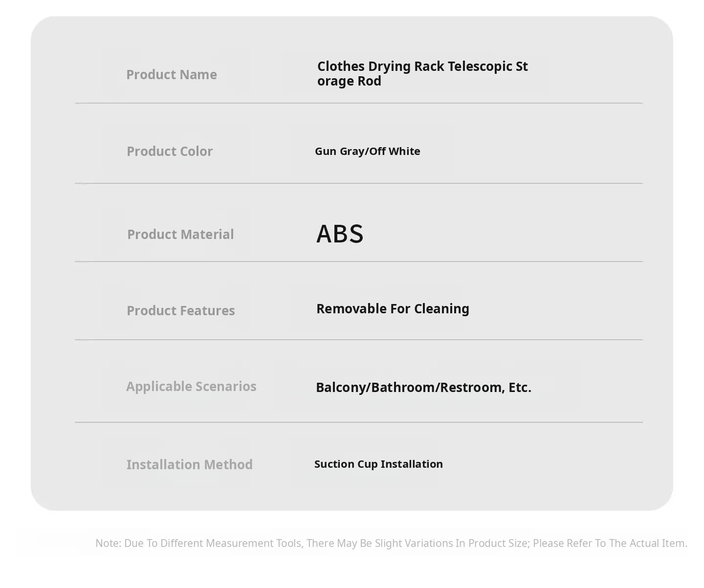Viewport: 704px width, 588px height.
Task: Click the measurement note at the bottom
Action: tap(391, 544)
